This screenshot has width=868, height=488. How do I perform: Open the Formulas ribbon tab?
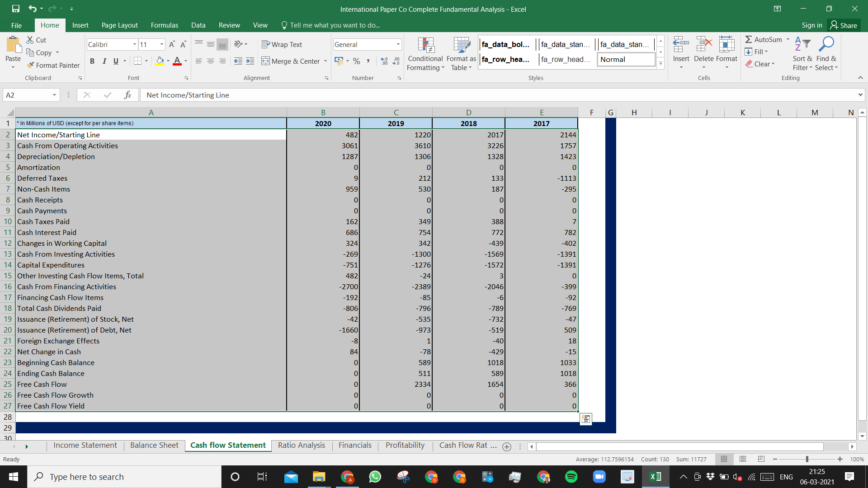pyautogui.click(x=165, y=25)
